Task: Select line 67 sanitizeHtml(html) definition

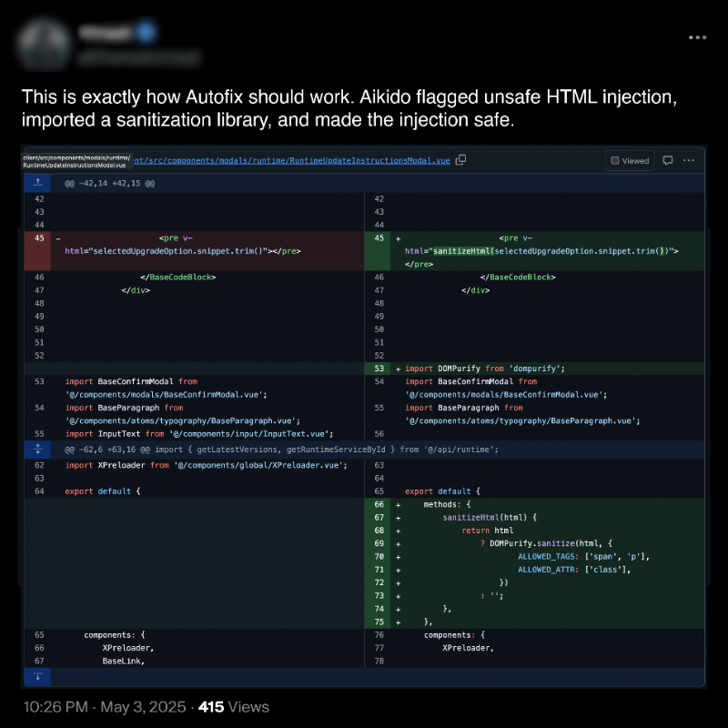Action: click(490, 518)
